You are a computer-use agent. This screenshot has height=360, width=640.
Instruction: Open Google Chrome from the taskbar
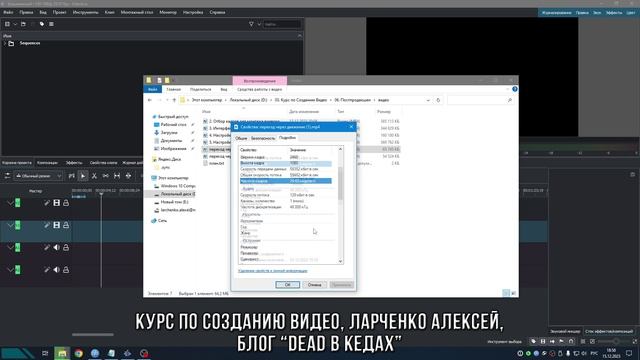pyautogui.click(x=78, y=353)
